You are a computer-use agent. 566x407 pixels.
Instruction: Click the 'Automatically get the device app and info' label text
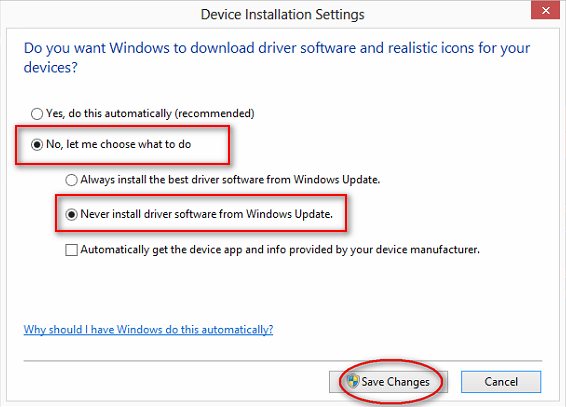click(280, 250)
